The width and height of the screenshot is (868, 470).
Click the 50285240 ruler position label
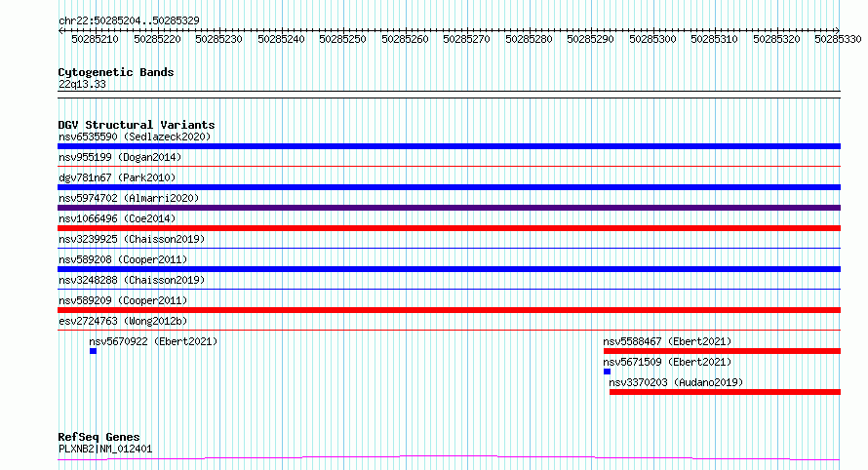point(281,39)
